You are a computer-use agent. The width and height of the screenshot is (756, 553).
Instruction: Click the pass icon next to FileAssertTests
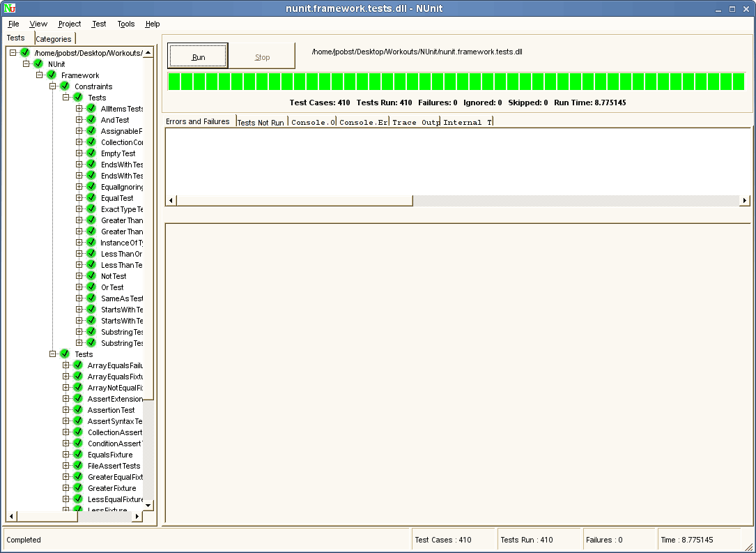[78, 465]
